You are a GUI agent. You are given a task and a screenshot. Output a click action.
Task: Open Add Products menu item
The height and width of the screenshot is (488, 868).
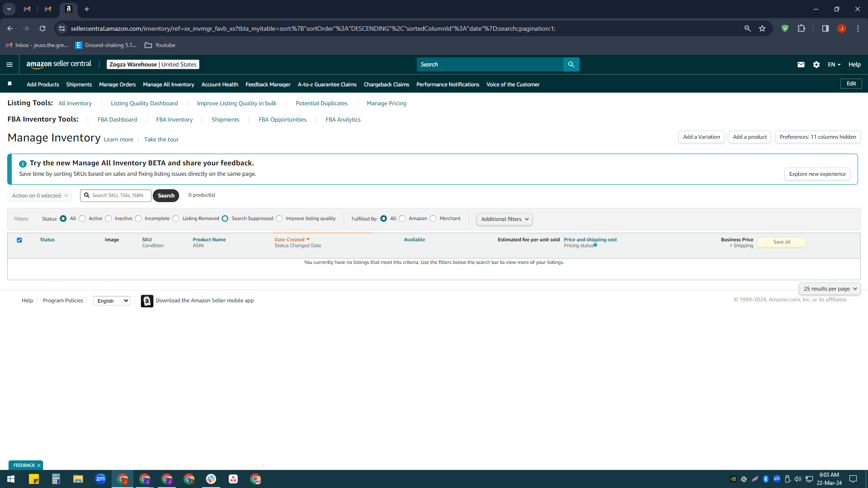tap(42, 84)
